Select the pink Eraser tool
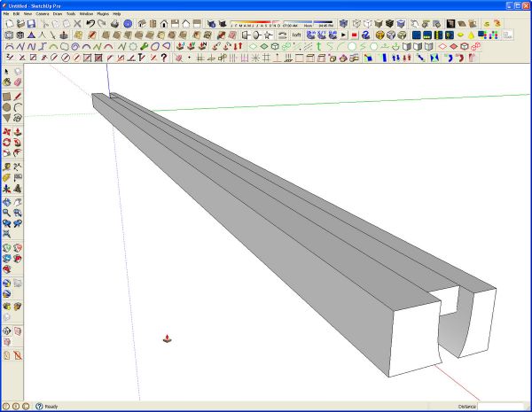The width and height of the screenshot is (532, 412). (x=18, y=82)
